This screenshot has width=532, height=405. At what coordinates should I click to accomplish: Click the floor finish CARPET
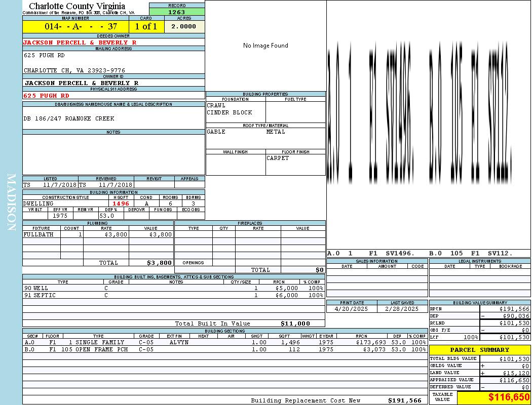278,158
